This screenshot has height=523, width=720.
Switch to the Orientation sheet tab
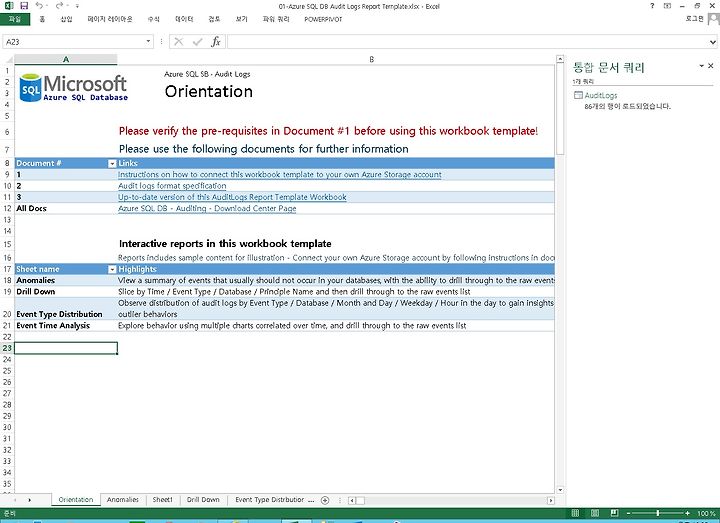[76, 500]
